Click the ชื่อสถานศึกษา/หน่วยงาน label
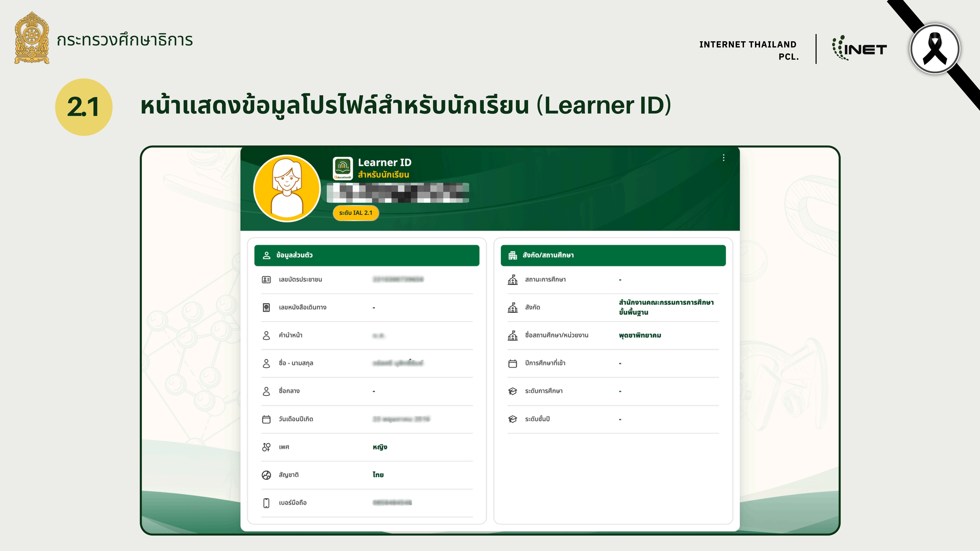The image size is (980, 551). pyautogui.click(x=557, y=335)
